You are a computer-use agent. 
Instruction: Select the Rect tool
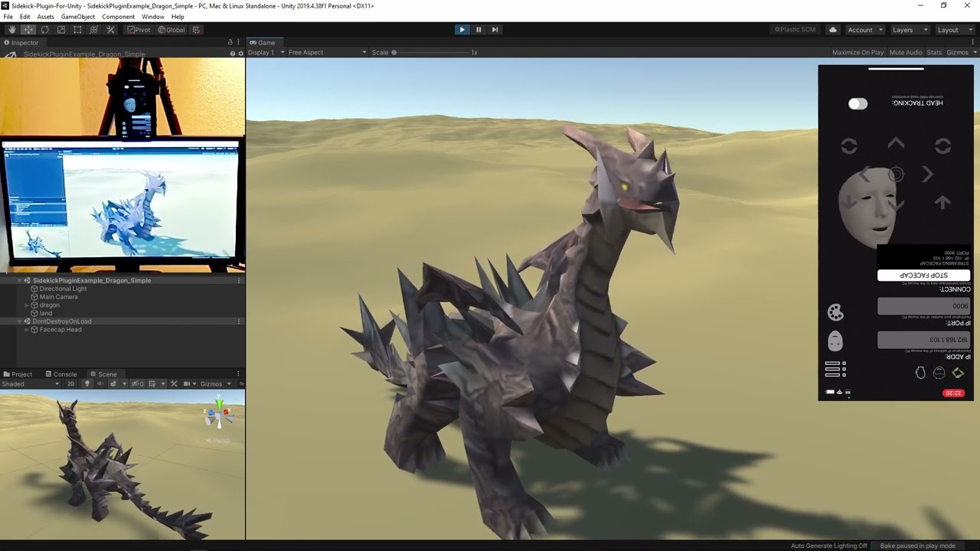[x=77, y=30]
